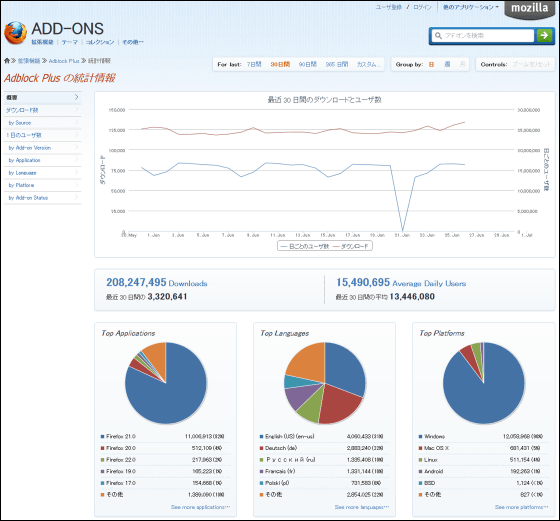The width and height of the screenshot is (560, 521).
Task: Open the More navigation menu
Action: [x=133, y=42]
